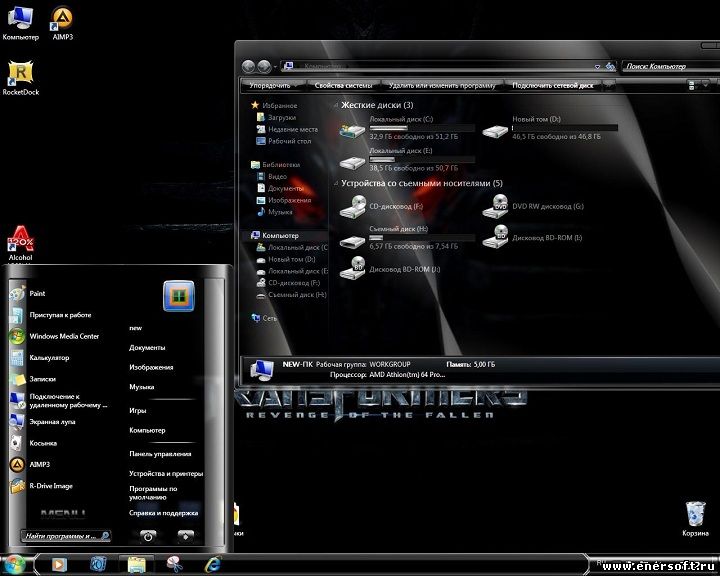Open Paint from the Start menu
720x576 pixels.
[60, 294]
